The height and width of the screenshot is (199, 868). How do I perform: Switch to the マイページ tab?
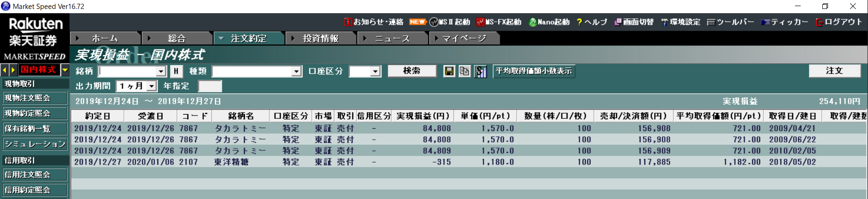464,39
